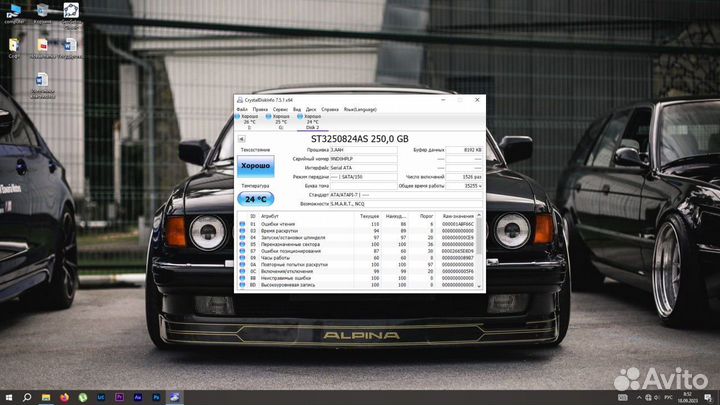This screenshot has height=405, width=720.
Task: Click the Windows Start button
Action: click(x=9, y=397)
